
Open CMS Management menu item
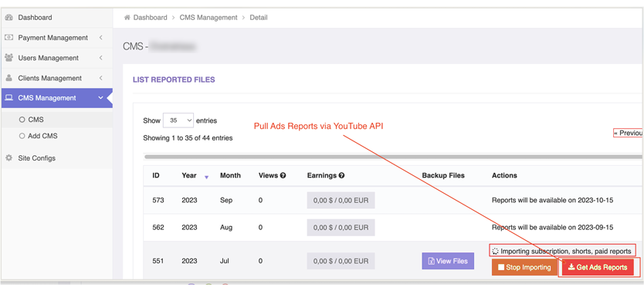coord(56,98)
